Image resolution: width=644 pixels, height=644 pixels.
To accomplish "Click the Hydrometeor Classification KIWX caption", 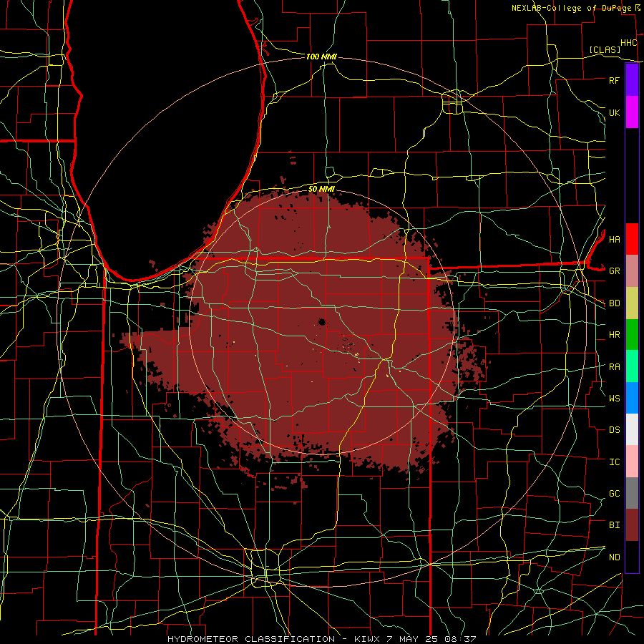I will pos(321,639).
